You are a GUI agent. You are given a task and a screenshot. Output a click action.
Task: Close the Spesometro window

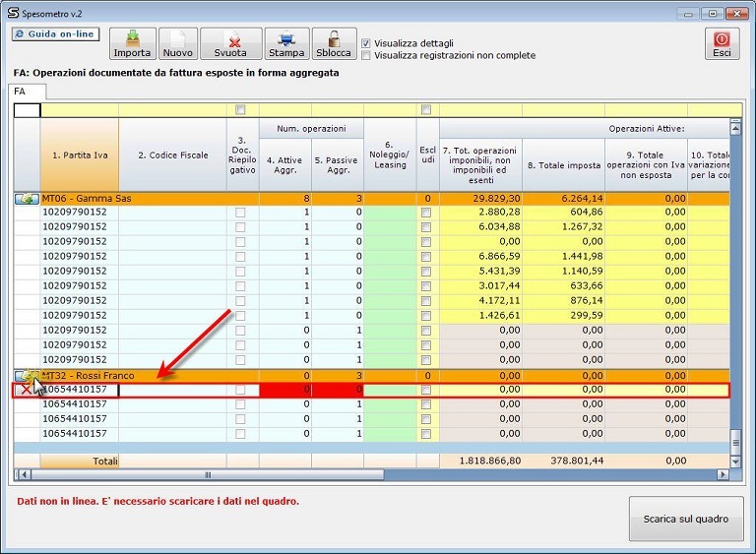(x=736, y=14)
